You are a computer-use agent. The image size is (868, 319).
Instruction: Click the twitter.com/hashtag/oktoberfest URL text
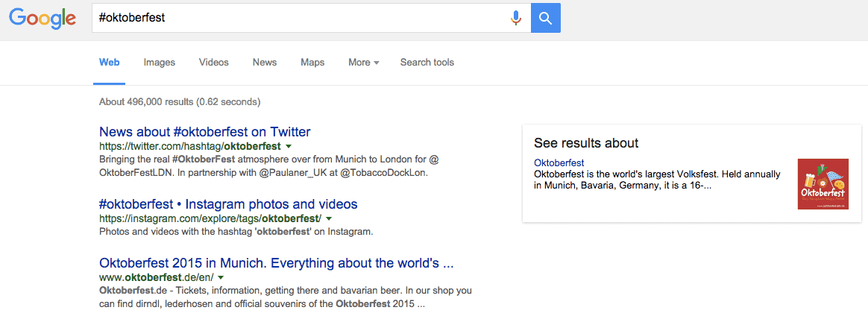tap(190, 147)
